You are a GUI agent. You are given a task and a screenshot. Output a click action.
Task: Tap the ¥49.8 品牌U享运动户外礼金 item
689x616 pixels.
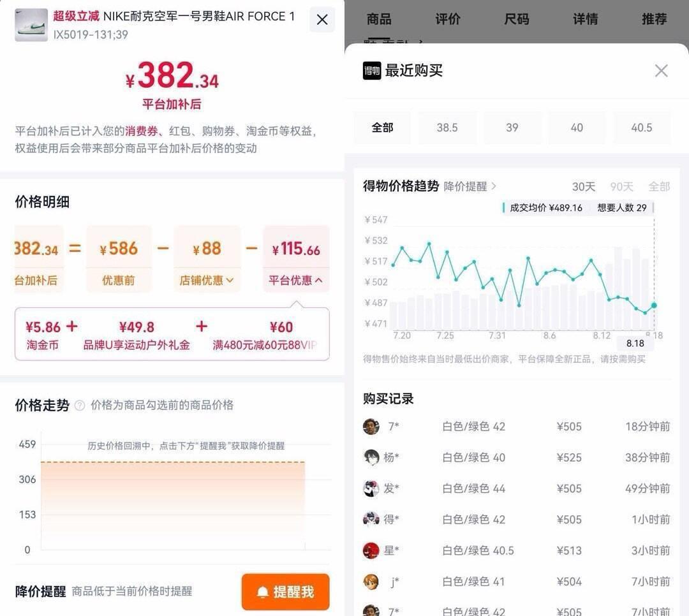[x=137, y=335]
